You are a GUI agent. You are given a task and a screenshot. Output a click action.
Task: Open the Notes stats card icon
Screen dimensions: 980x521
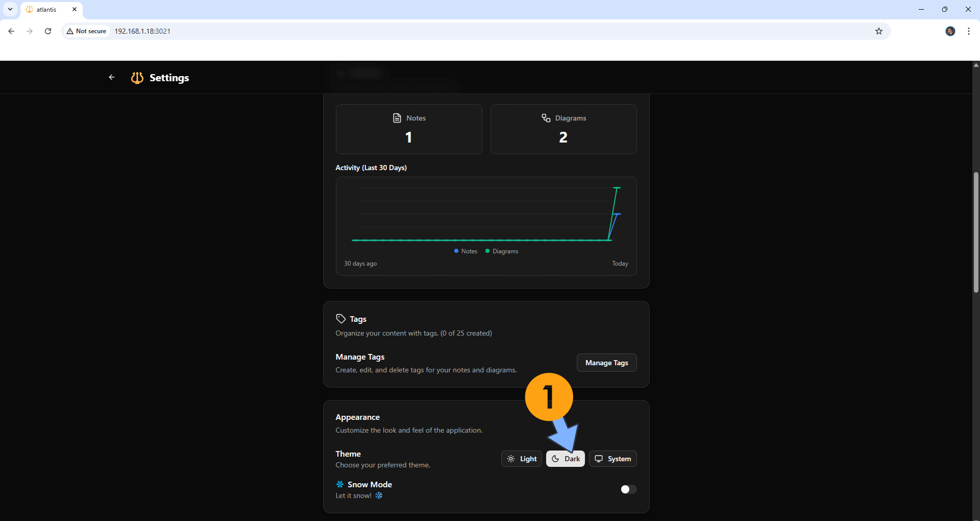pyautogui.click(x=398, y=117)
